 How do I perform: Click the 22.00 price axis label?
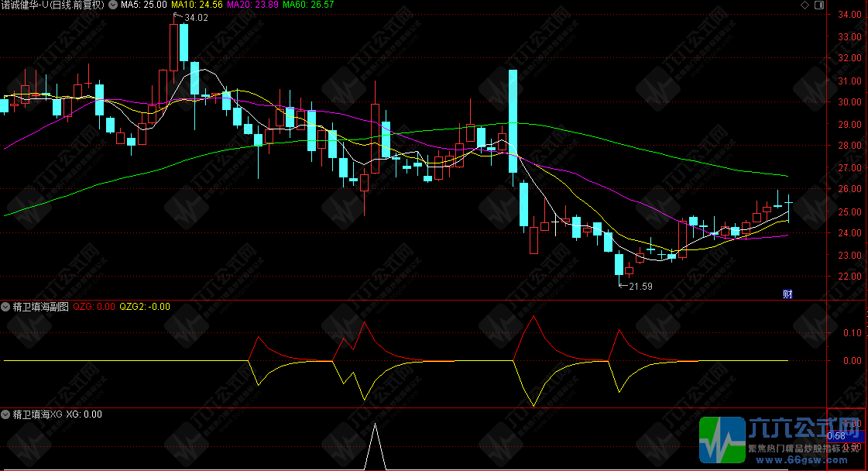[x=849, y=276]
